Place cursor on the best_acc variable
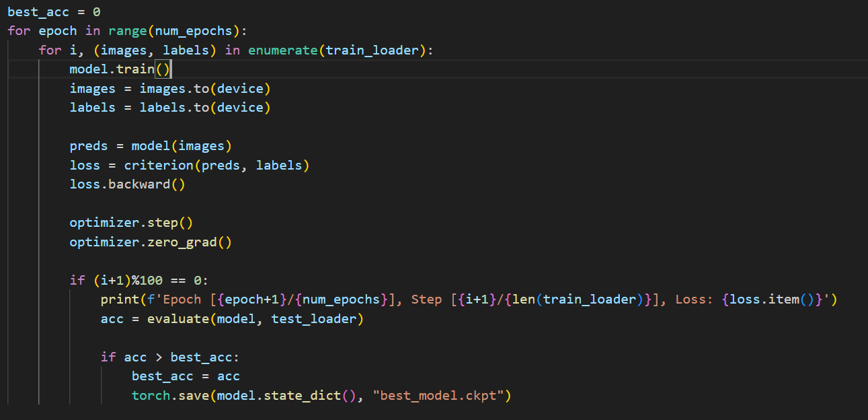The width and height of the screenshot is (868, 420). tap(38, 11)
